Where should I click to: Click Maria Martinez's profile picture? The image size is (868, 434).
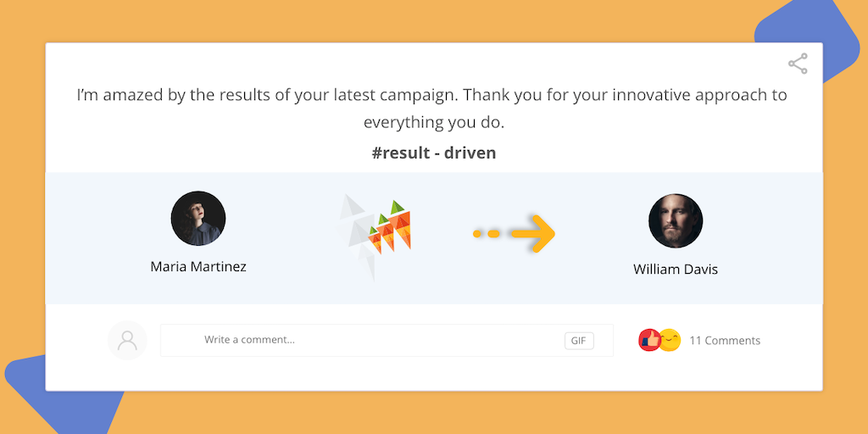pyautogui.click(x=198, y=219)
